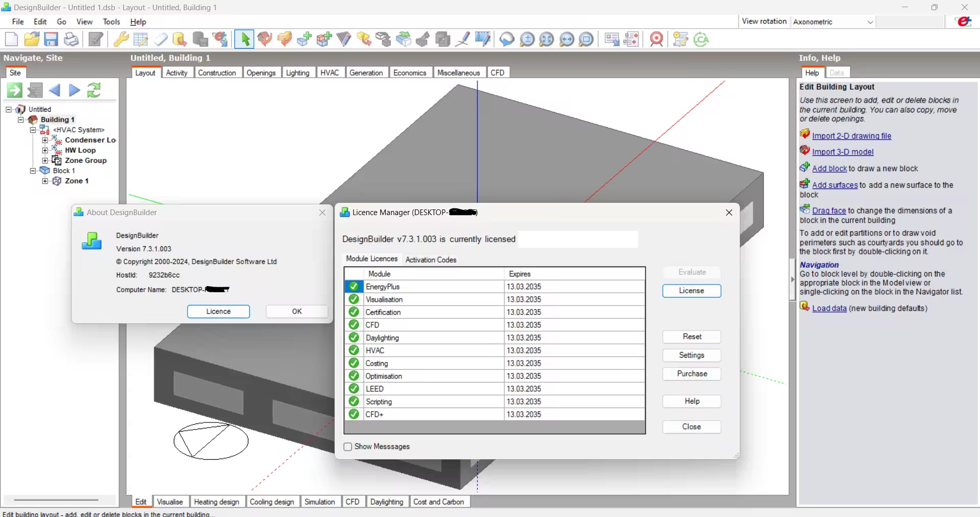The height and width of the screenshot is (517, 980).
Task: Tick the Show Messsages checkbox
Action: click(348, 447)
